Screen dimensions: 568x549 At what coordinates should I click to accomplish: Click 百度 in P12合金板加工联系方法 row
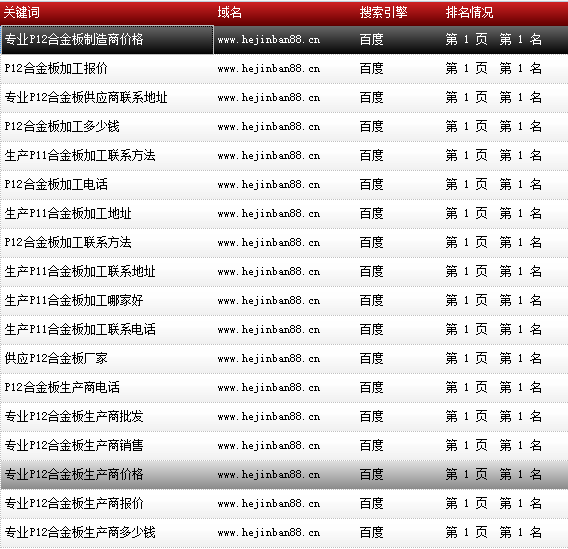371,242
